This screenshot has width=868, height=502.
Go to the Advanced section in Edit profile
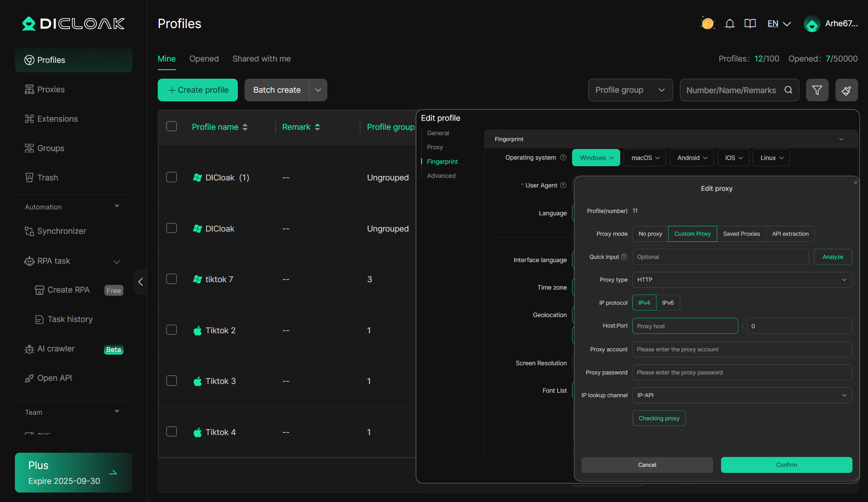point(441,175)
